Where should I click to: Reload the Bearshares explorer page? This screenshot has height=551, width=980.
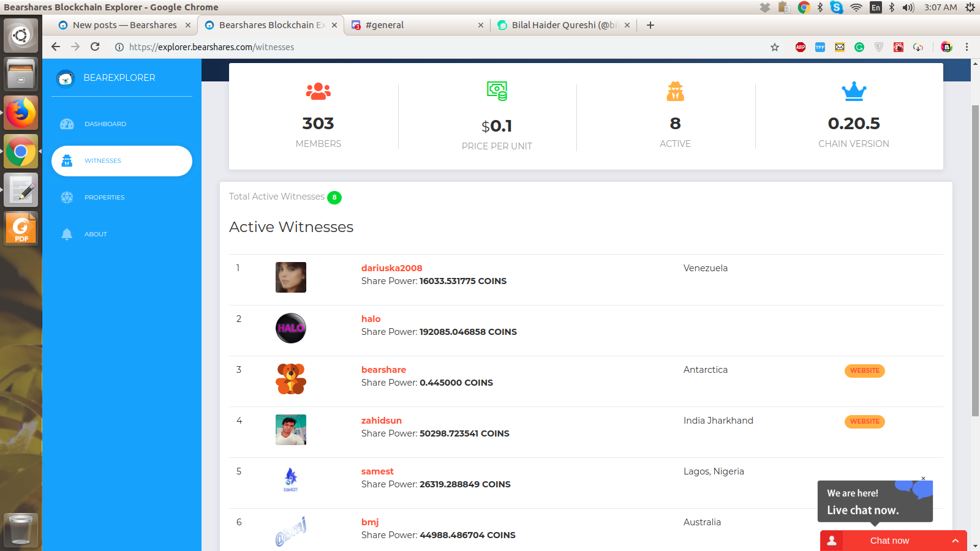pos(95,47)
